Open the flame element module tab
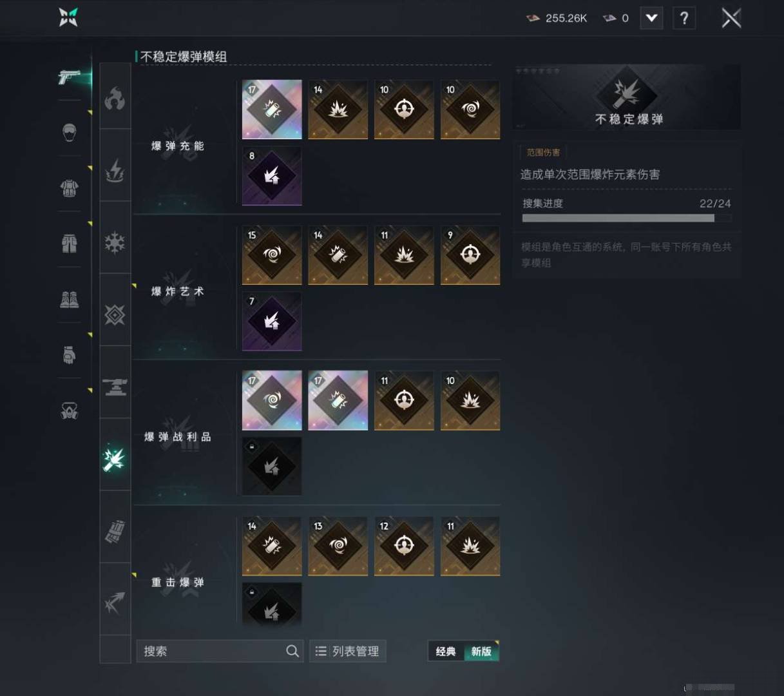784x696 pixels. click(x=115, y=99)
